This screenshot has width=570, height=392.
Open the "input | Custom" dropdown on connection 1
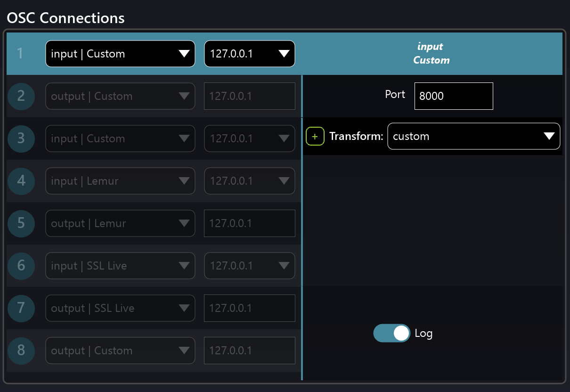(120, 54)
